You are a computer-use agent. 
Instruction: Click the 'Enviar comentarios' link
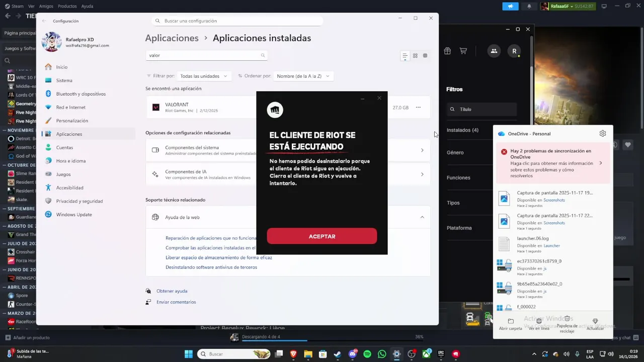pos(176,302)
